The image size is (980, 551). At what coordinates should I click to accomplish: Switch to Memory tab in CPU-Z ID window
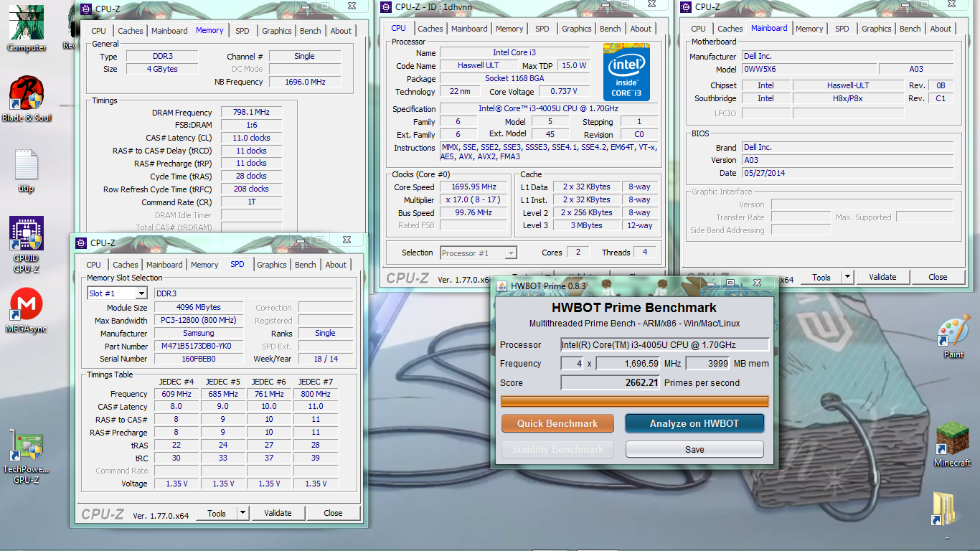[509, 29]
